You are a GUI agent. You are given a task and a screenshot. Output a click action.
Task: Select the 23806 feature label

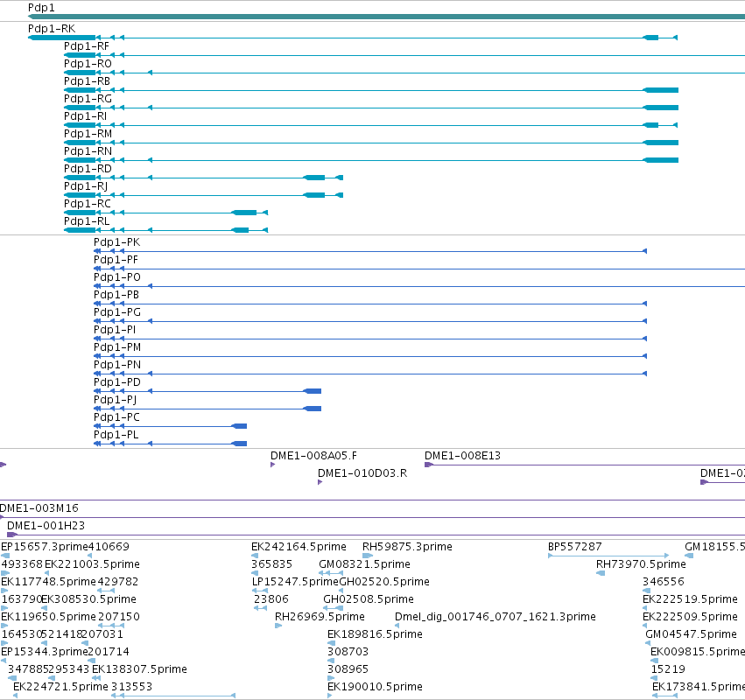point(271,599)
